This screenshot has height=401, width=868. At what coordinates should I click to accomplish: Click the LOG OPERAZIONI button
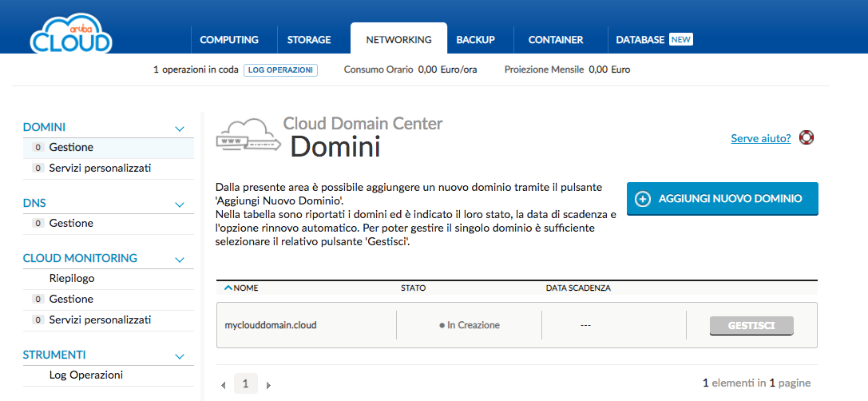click(280, 70)
